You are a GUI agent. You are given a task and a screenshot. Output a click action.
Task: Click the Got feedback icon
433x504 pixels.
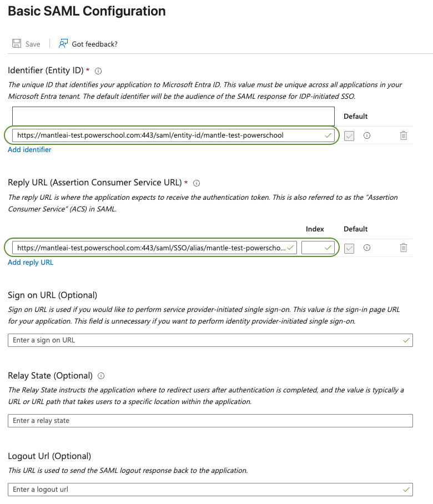click(63, 44)
